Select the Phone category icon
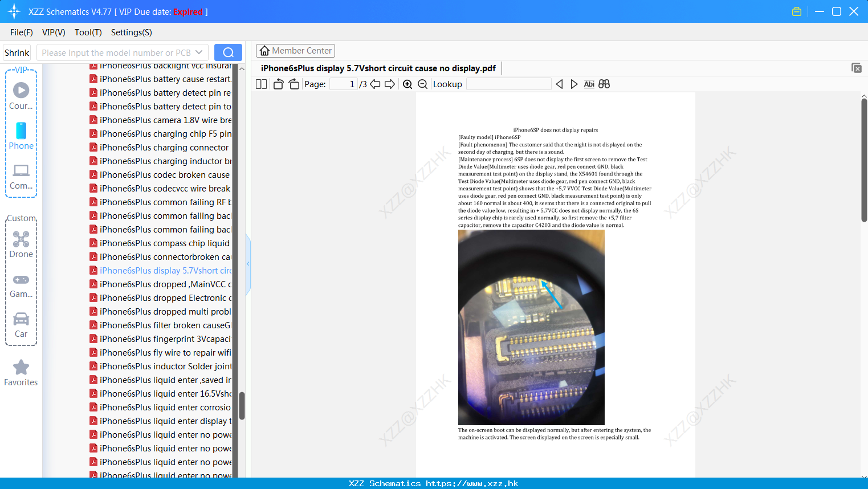The image size is (868, 489). [x=21, y=136]
